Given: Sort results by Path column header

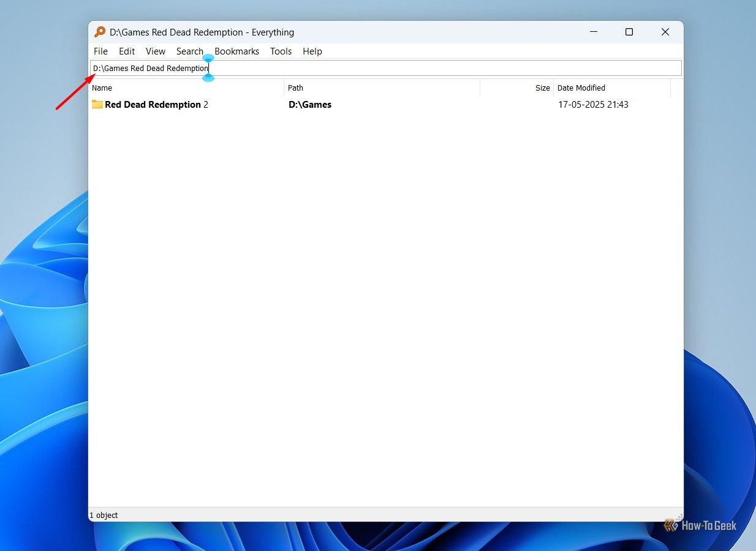Looking at the screenshot, I should tap(382, 88).
